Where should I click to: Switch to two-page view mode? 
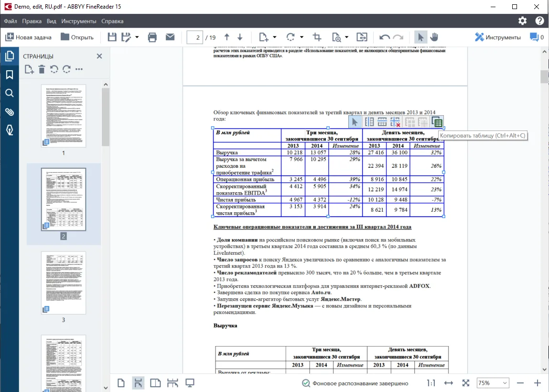click(x=155, y=383)
